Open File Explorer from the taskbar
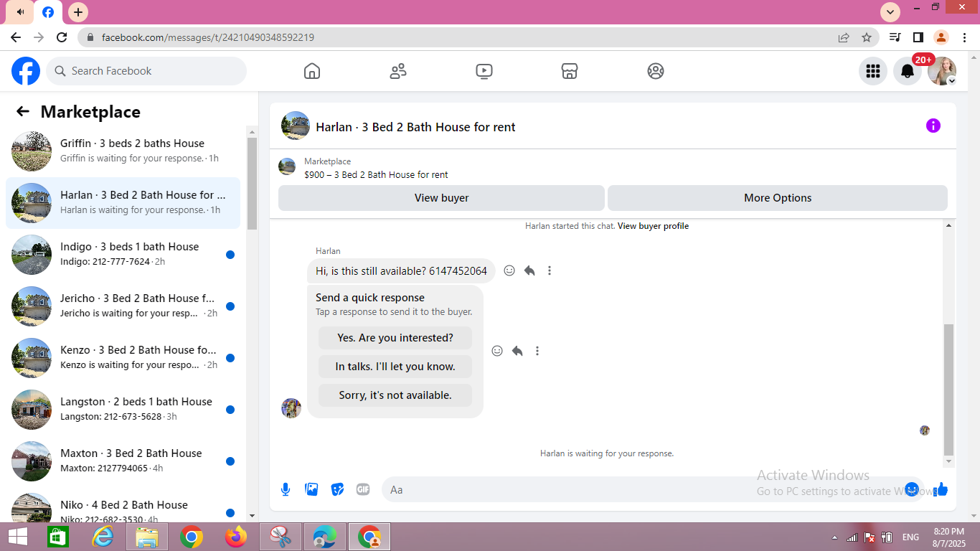The image size is (980, 551). (x=147, y=537)
